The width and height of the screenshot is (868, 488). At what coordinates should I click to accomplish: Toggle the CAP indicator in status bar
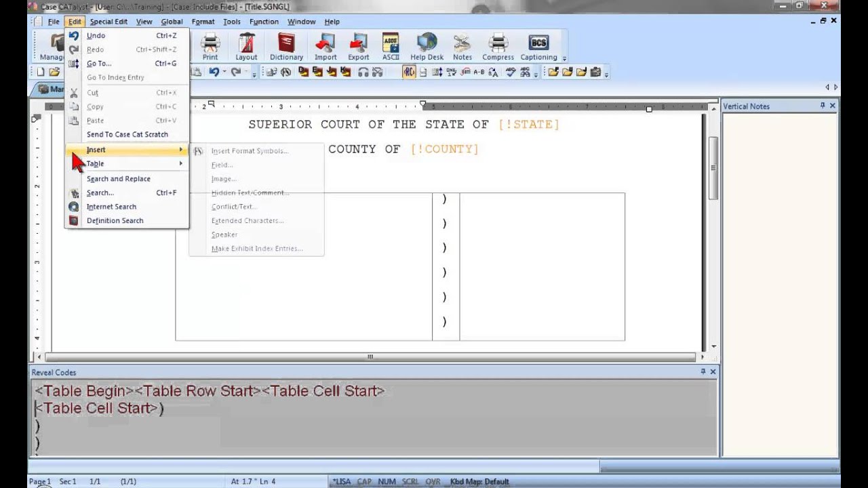[364, 482]
